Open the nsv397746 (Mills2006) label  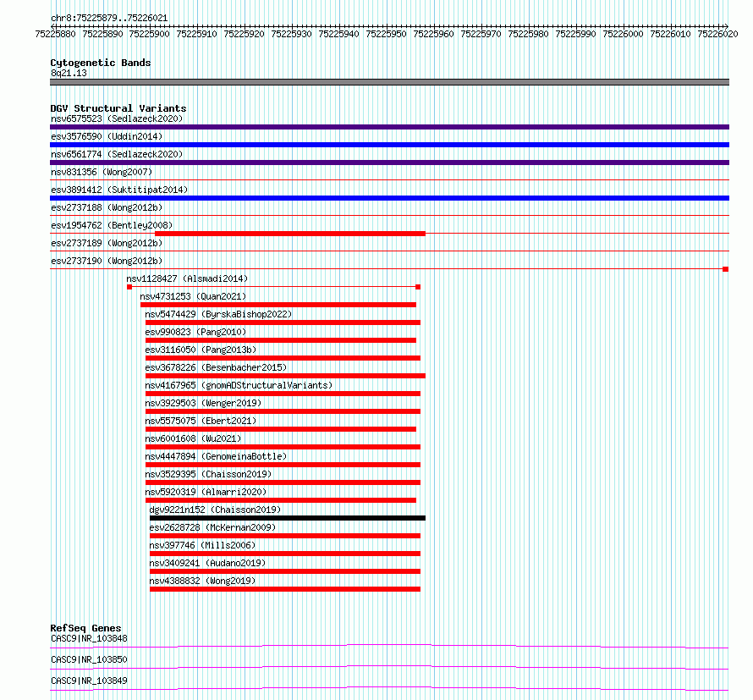(203, 545)
